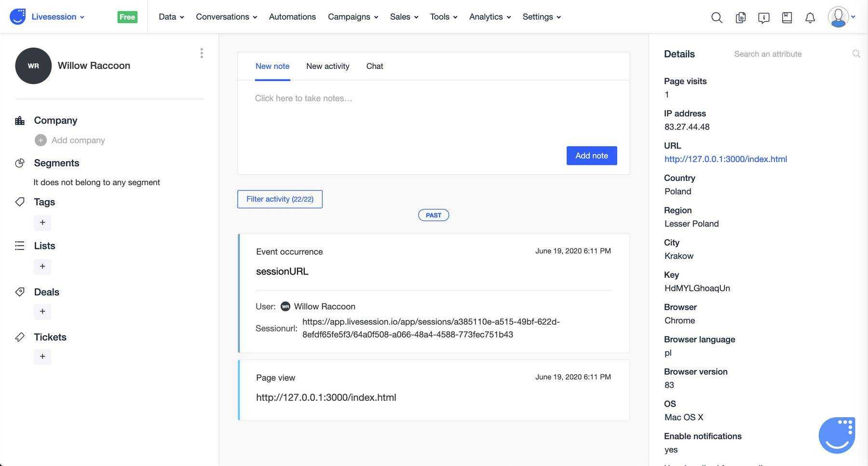The height and width of the screenshot is (466, 868).
Task: Open the notifications bell
Action: coord(810,18)
